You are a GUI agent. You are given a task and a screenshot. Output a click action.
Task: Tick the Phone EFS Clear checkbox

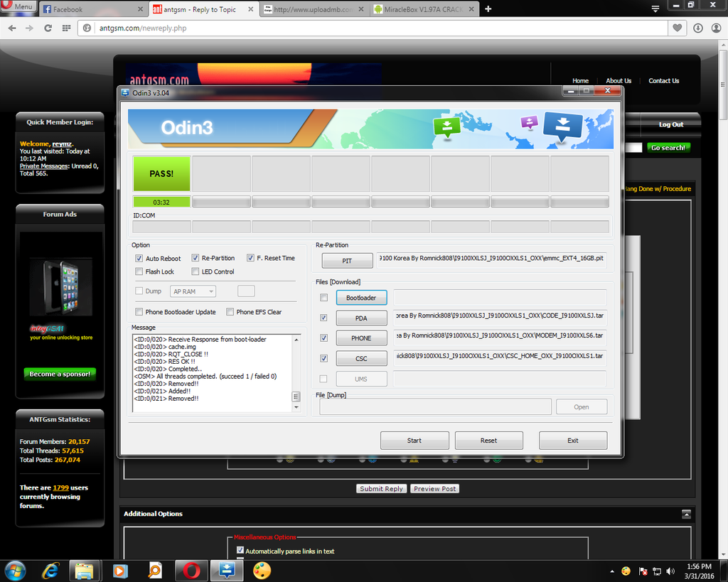[230, 312]
